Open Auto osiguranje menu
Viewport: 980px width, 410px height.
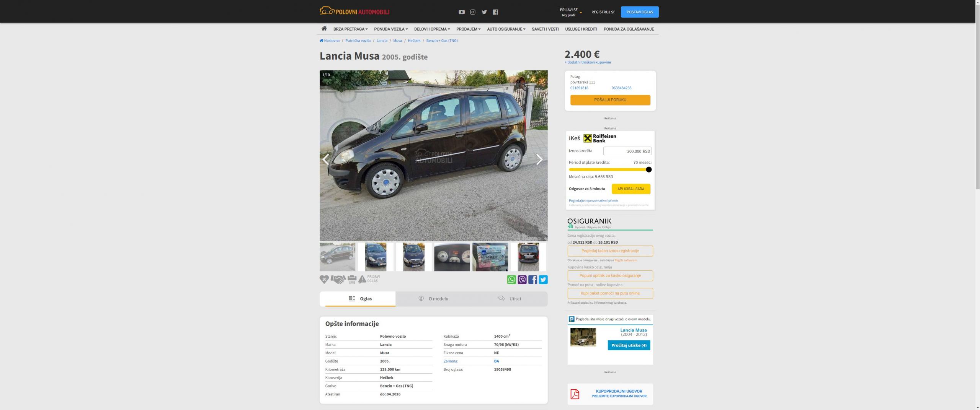click(x=506, y=29)
